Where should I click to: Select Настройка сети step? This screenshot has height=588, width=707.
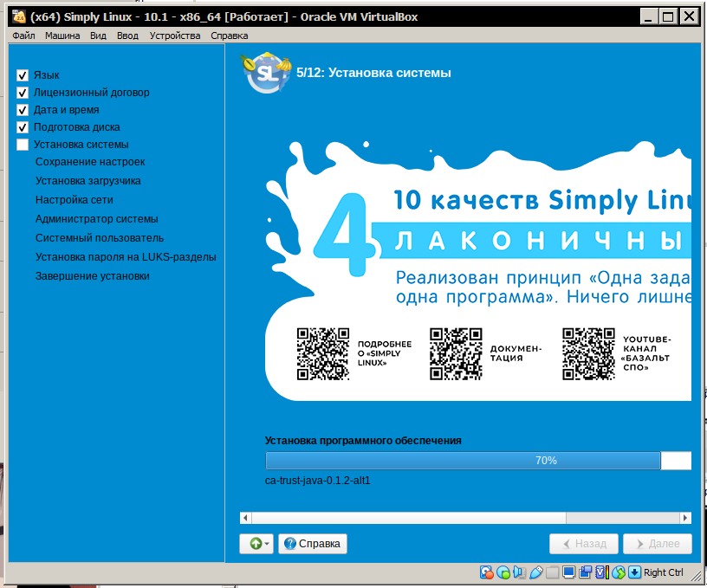(x=75, y=199)
